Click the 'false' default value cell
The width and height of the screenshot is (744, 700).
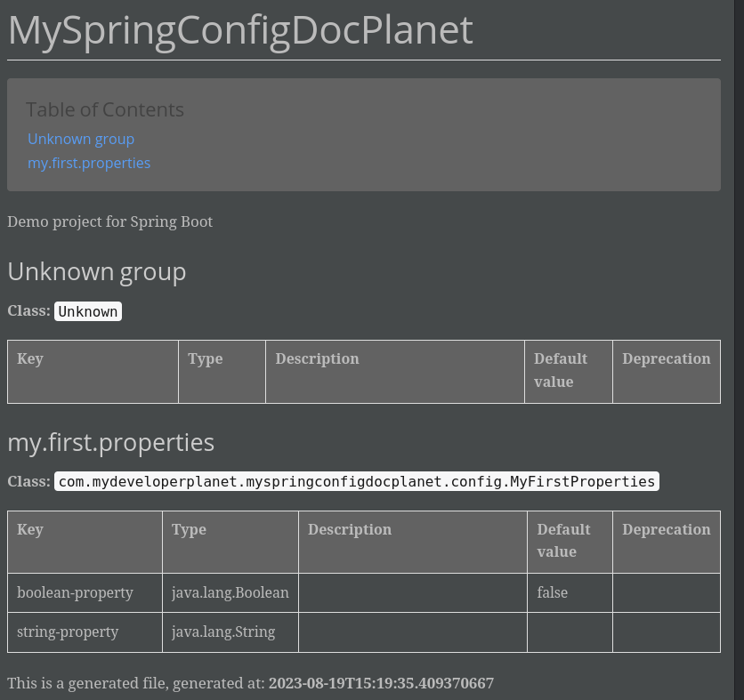click(x=570, y=592)
